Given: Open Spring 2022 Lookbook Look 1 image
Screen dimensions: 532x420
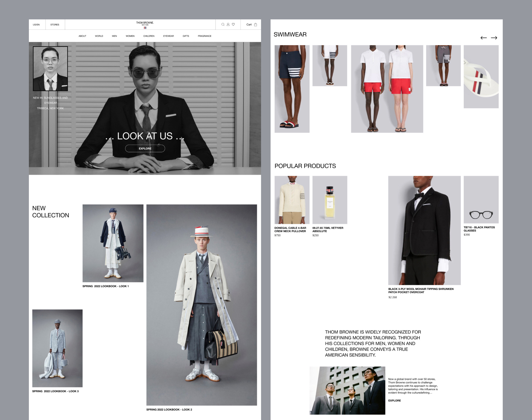Looking at the screenshot, I should (113, 243).
